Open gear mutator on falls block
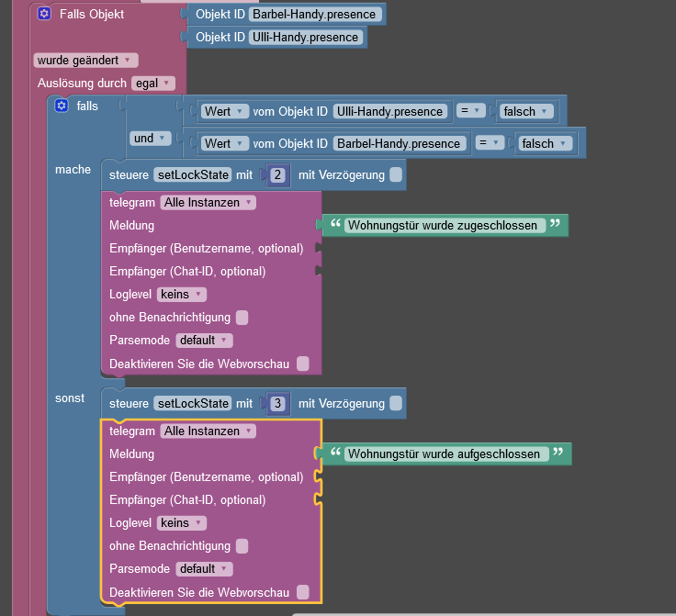 pos(62,106)
